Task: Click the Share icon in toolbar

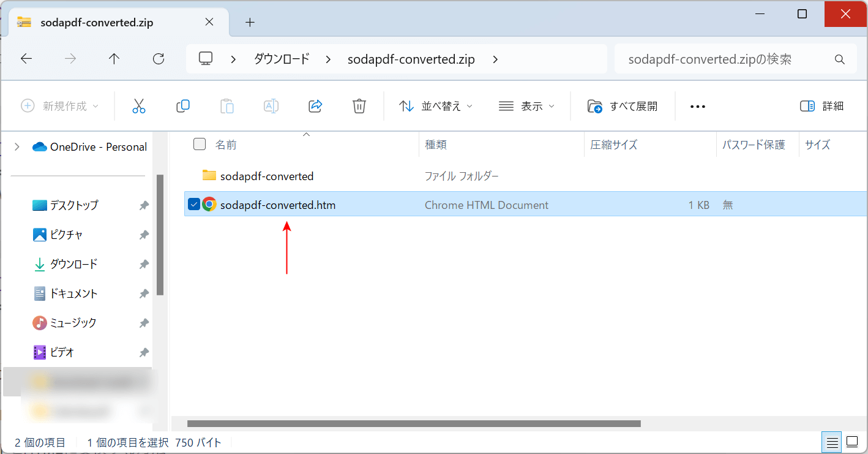Action: tap(315, 106)
